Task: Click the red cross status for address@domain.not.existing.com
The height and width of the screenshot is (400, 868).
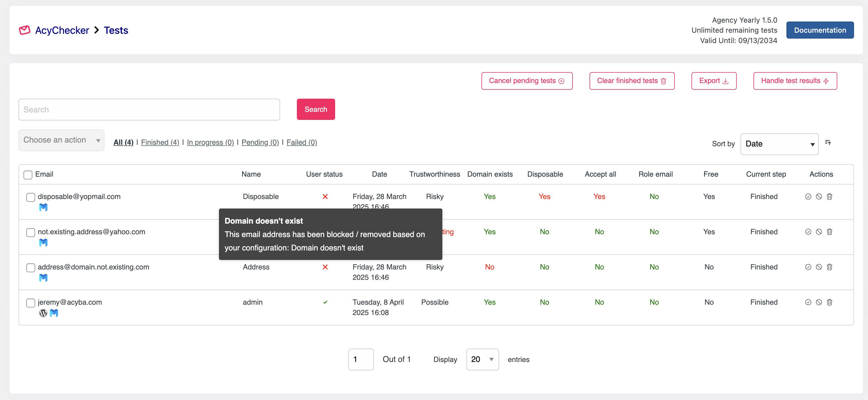Action: pos(325,267)
